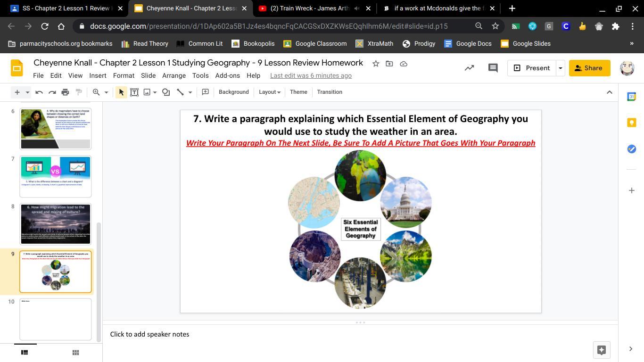
Task: Print the presentation
Action: (x=66, y=92)
